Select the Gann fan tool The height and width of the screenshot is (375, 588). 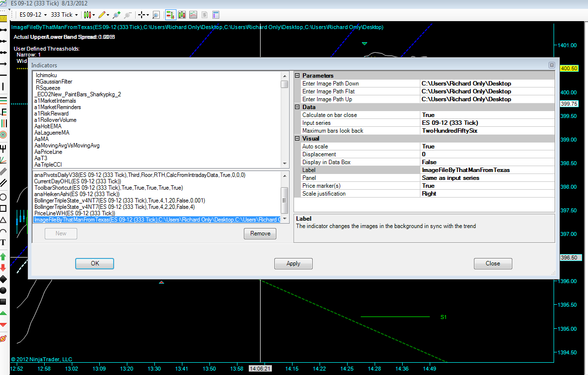(3, 161)
